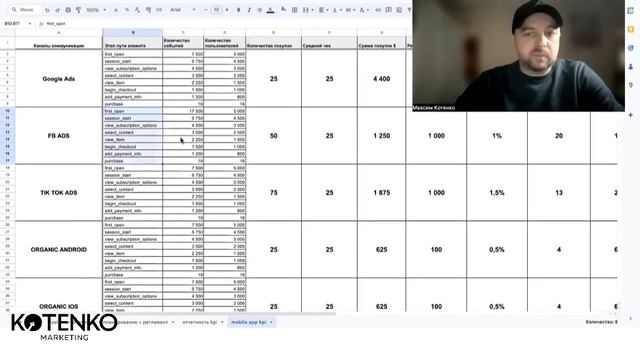Increase font size with plus button
640x360 pixels.
coord(227,10)
